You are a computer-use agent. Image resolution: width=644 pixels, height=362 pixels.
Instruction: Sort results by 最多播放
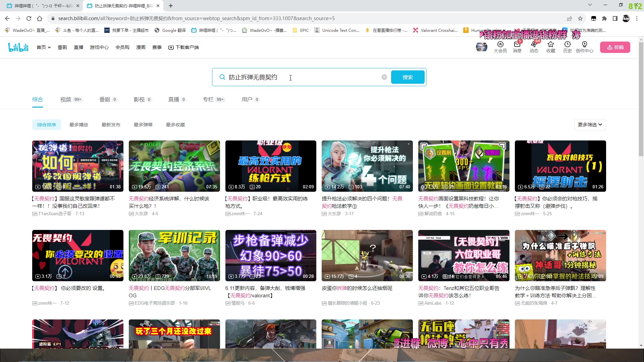tap(79, 125)
